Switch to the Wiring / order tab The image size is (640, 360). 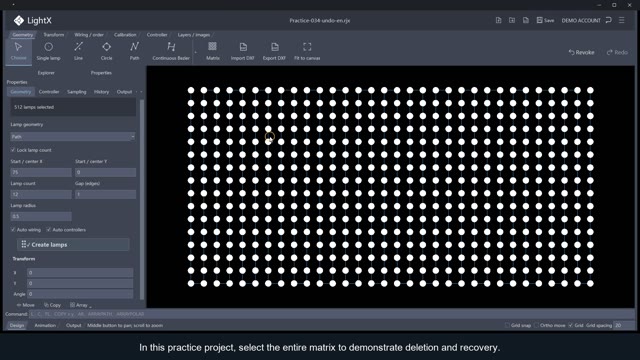click(89, 35)
